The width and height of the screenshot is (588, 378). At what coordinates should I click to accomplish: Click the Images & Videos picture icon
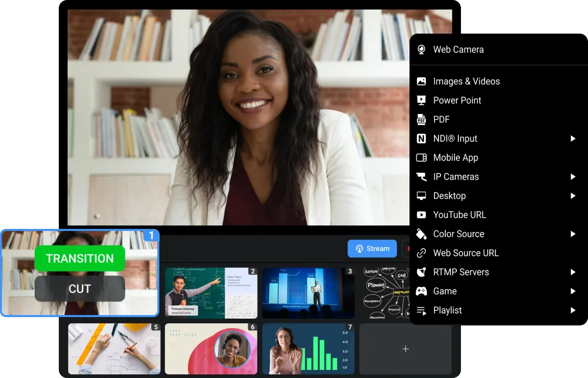tap(421, 81)
